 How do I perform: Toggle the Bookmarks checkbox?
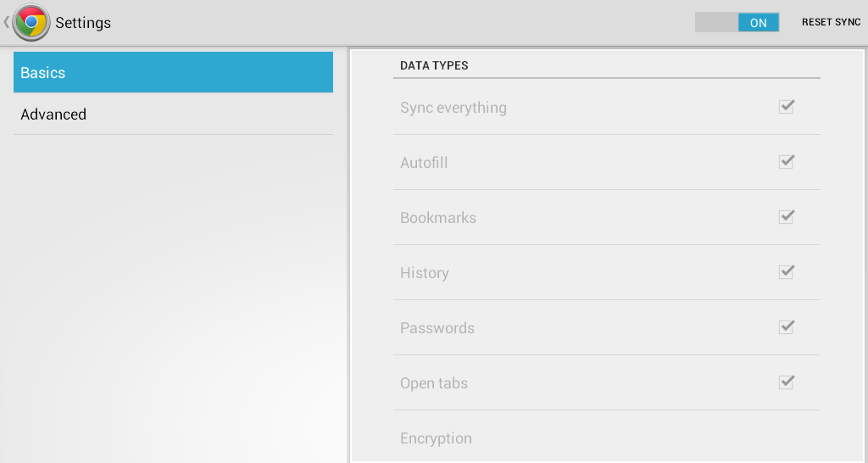786,216
